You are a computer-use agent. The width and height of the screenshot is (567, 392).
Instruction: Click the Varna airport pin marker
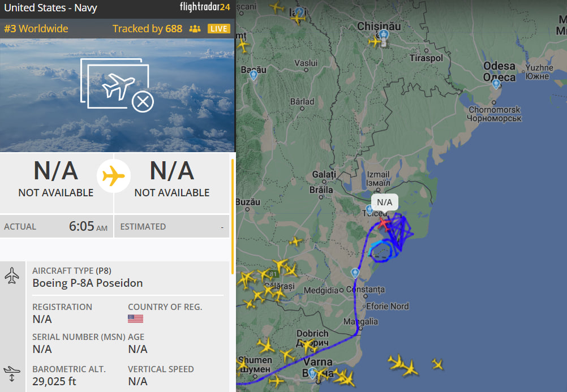point(312,373)
